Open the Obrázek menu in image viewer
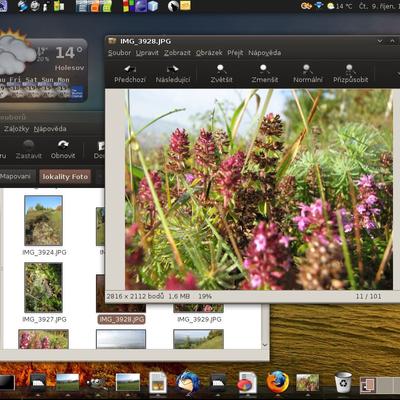 (x=209, y=53)
